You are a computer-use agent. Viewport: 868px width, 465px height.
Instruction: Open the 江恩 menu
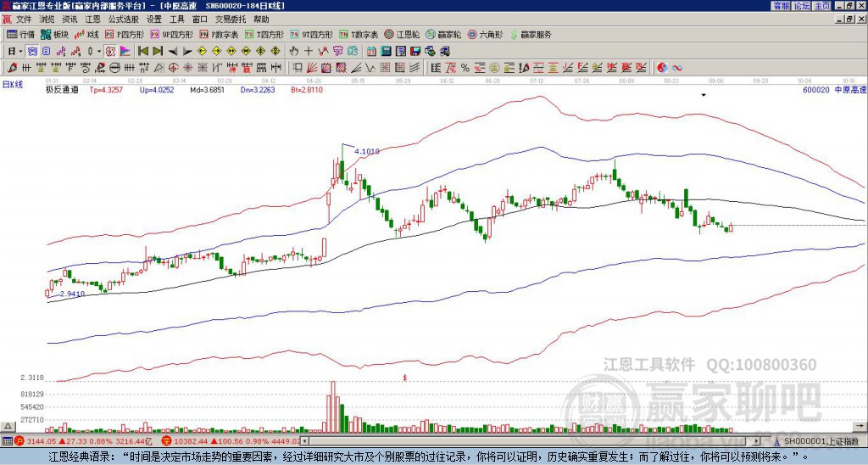click(x=92, y=20)
